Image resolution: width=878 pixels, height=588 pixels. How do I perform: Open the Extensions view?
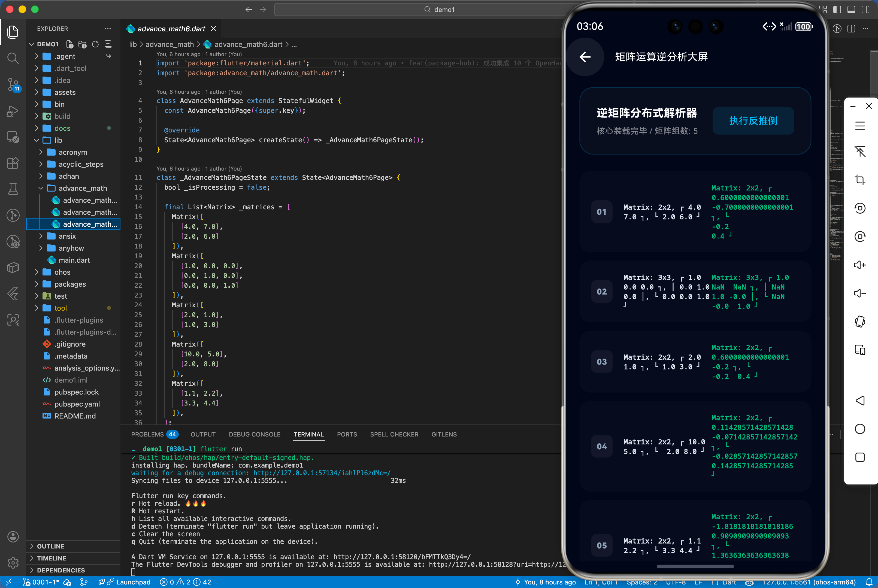(x=13, y=163)
